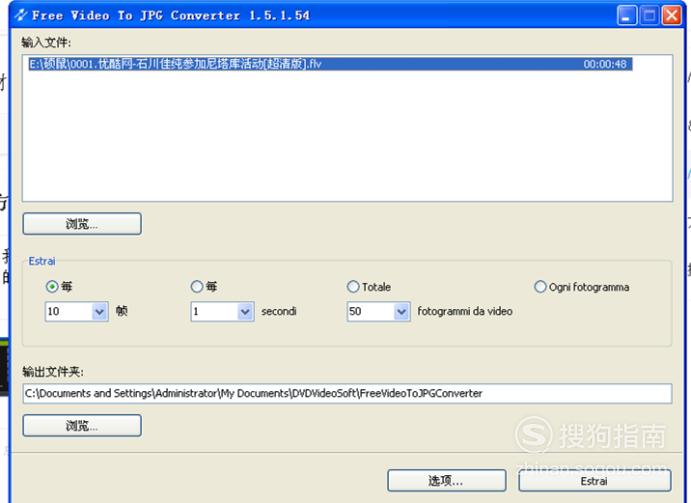The image size is (691, 503).
Task: Expand the total frames dropdown showing 50
Action: (x=401, y=312)
